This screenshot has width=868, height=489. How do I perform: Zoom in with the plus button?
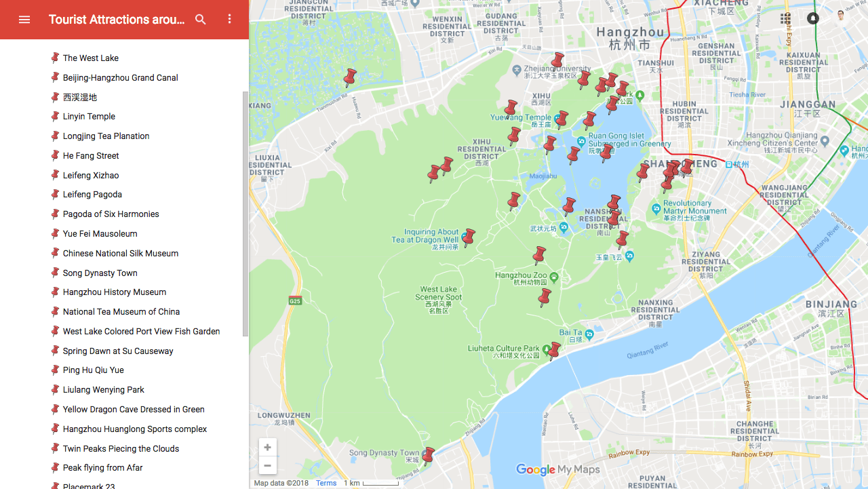pos(267,448)
